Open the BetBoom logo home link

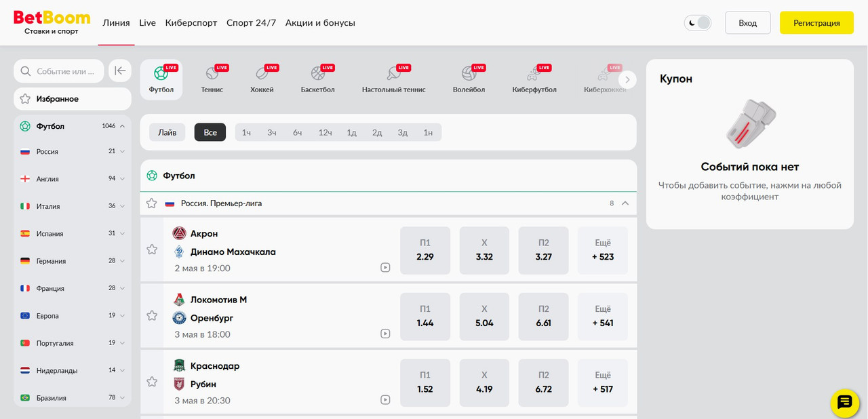pyautogui.click(x=52, y=22)
